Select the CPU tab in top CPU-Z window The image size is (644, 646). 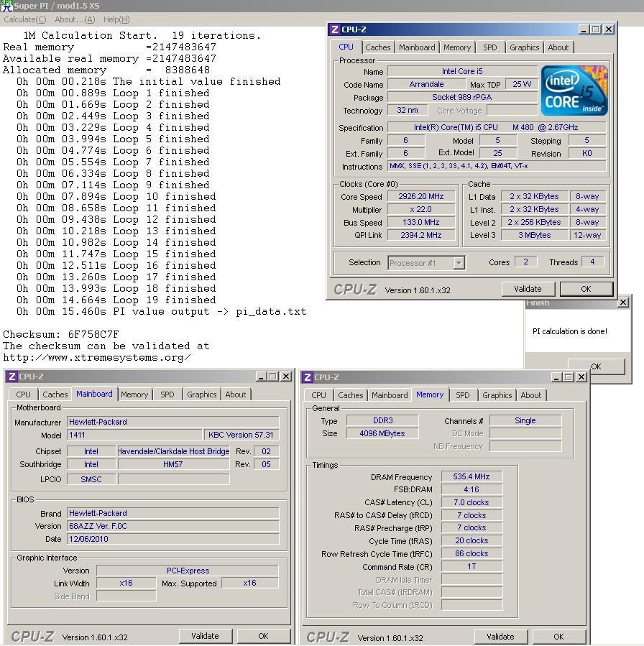click(346, 47)
